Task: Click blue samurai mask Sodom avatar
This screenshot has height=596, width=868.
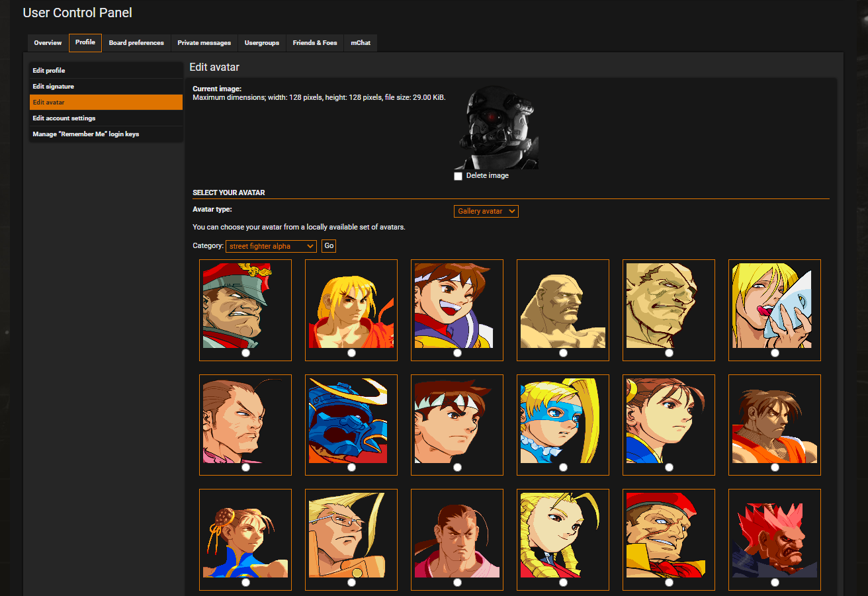Action: (351, 421)
